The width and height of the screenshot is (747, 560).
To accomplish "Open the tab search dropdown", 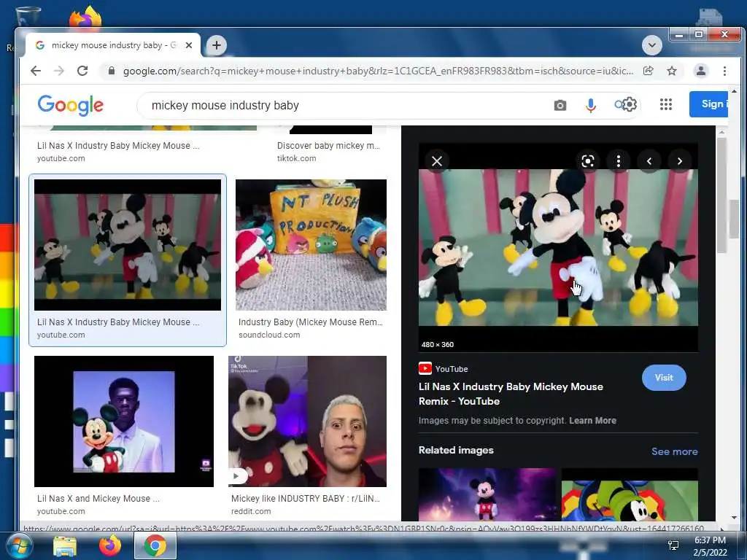I will [x=651, y=45].
